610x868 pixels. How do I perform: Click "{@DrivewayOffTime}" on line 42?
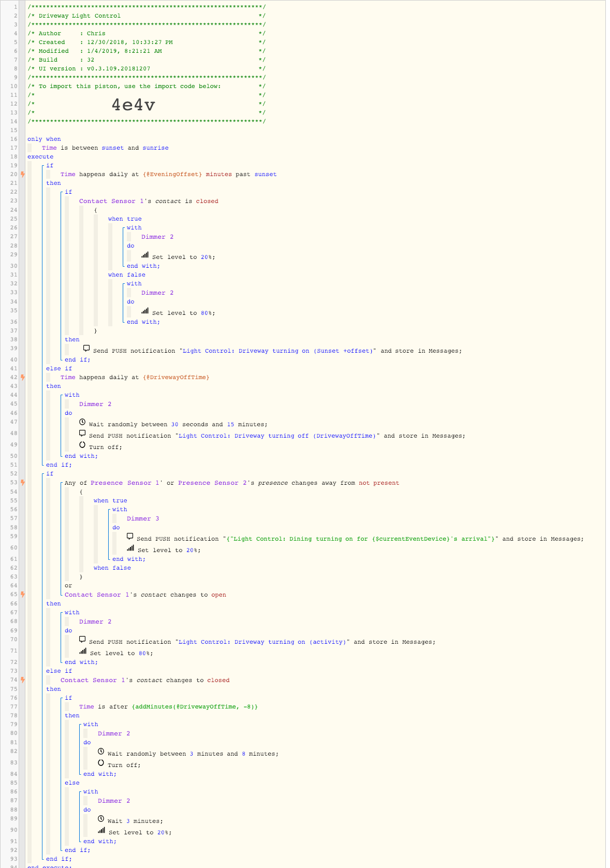[x=176, y=378]
